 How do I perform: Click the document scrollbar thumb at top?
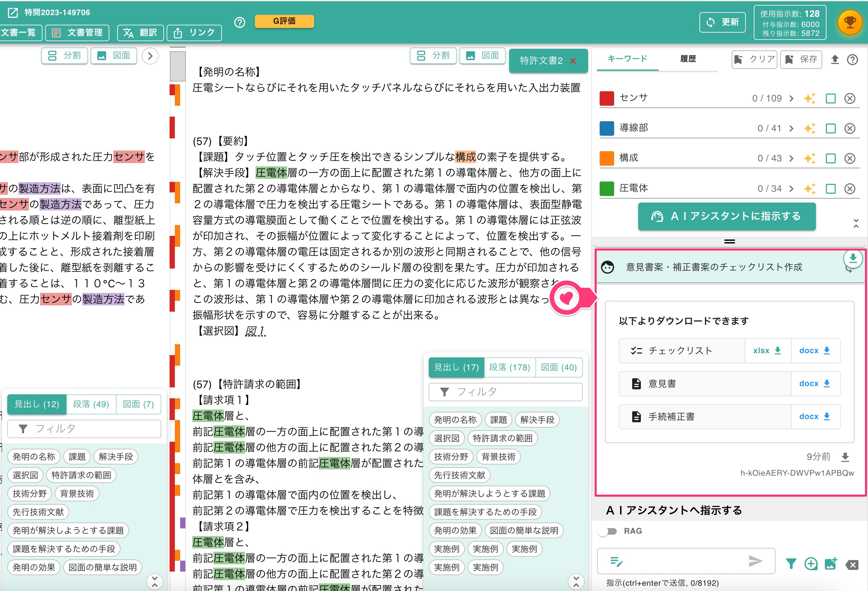click(x=178, y=66)
